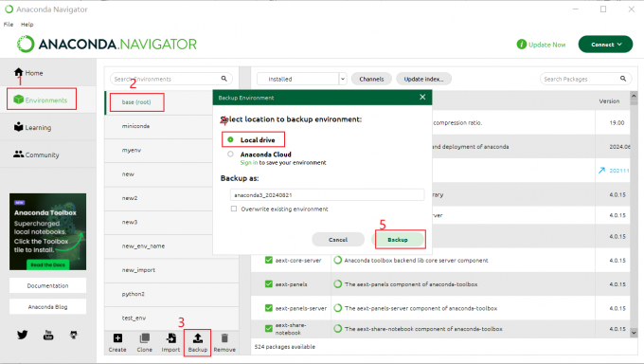The height and width of the screenshot is (364, 644).
Task: Select the test_env environment
Action: pos(171,318)
